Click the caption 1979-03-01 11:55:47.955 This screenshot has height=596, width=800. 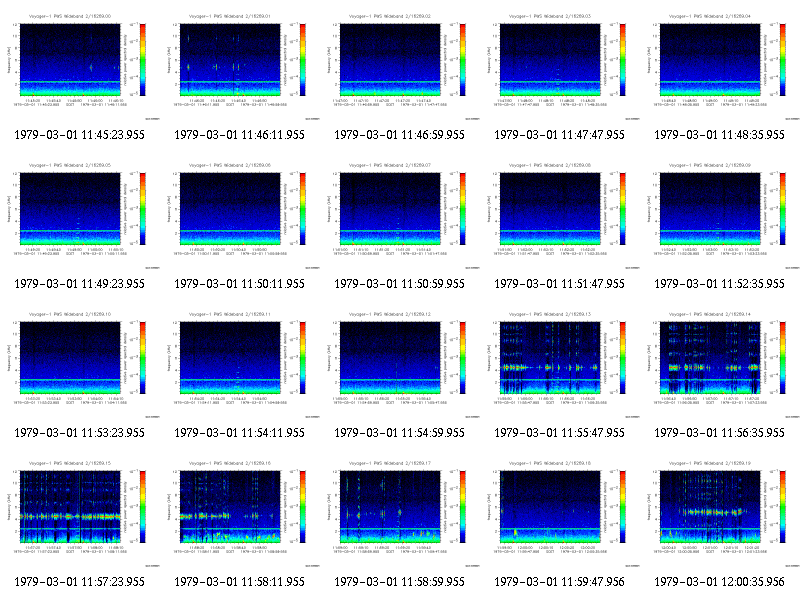coord(559,433)
